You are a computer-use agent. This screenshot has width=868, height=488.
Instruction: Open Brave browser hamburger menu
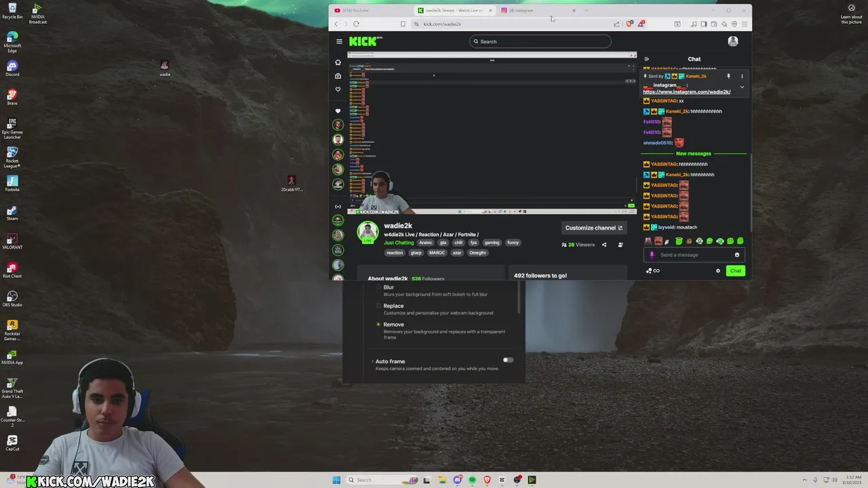[x=745, y=24]
